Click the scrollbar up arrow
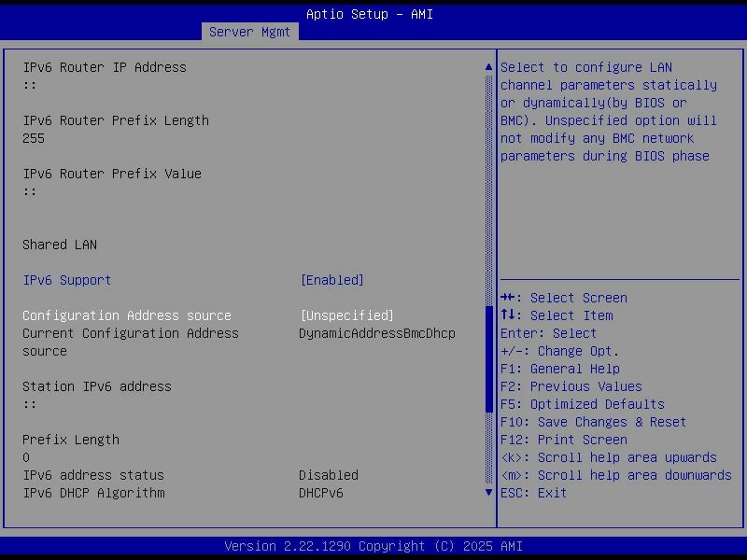 pos(488,67)
